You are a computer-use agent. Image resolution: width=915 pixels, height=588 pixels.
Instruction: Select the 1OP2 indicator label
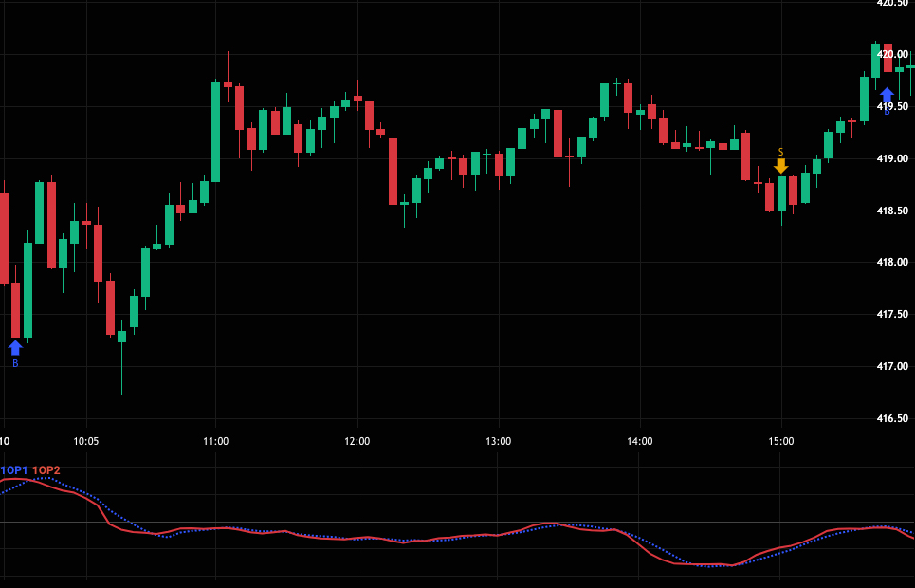pos(46,470)
